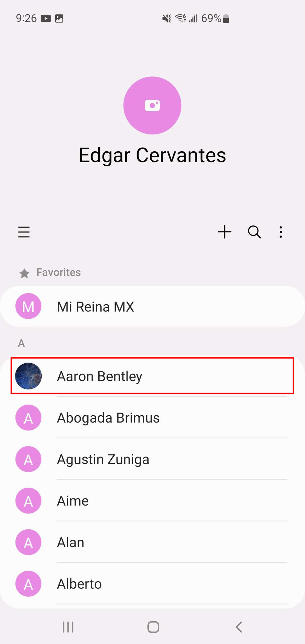305x644 pixels.
Task: Open Agustin Zuniga contact entry
Action: [103, 460]
